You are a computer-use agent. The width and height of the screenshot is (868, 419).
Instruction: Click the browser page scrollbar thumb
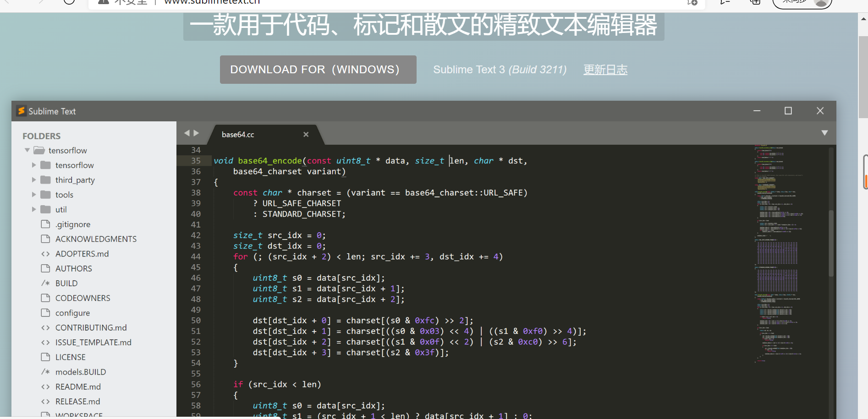tap(863, 77)
